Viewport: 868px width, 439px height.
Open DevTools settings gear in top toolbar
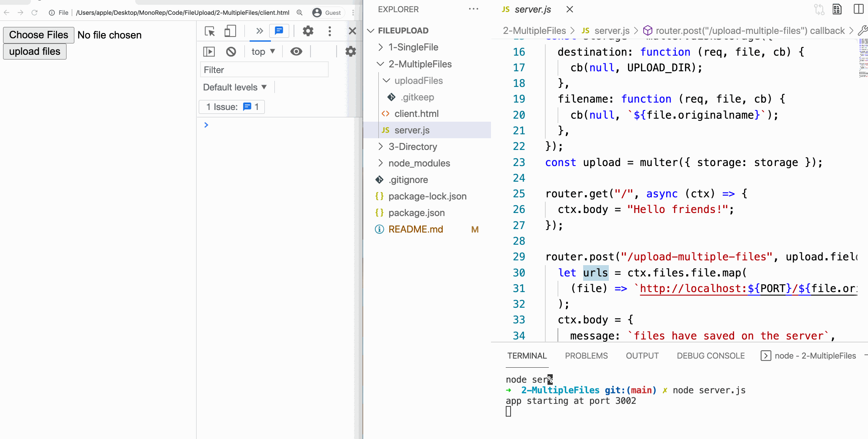pos(308,31)
